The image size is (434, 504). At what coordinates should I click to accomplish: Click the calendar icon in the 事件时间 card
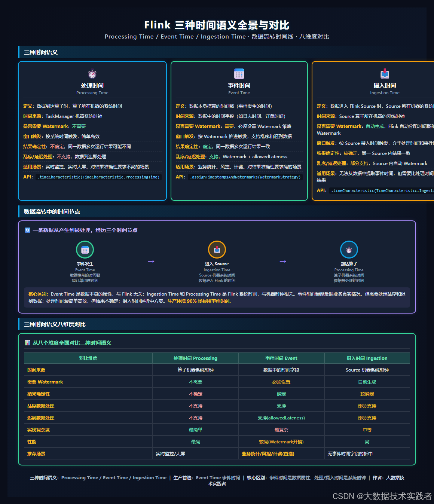tap(239, 74)
